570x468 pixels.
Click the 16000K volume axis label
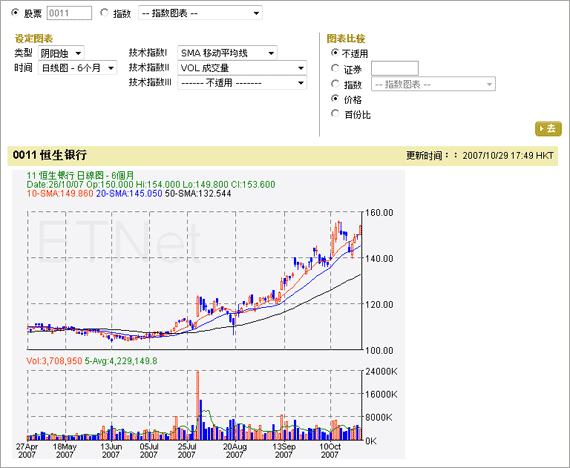coord(381,395)
